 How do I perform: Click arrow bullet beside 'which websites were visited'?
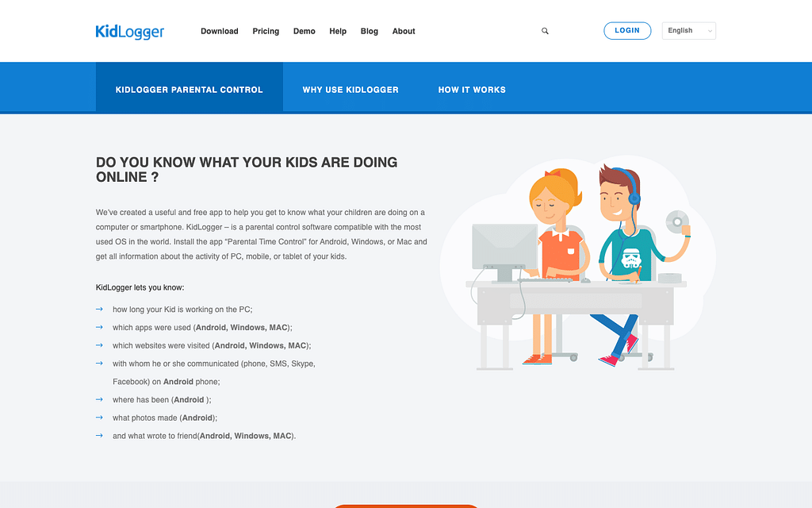click(x=99, y=345)
